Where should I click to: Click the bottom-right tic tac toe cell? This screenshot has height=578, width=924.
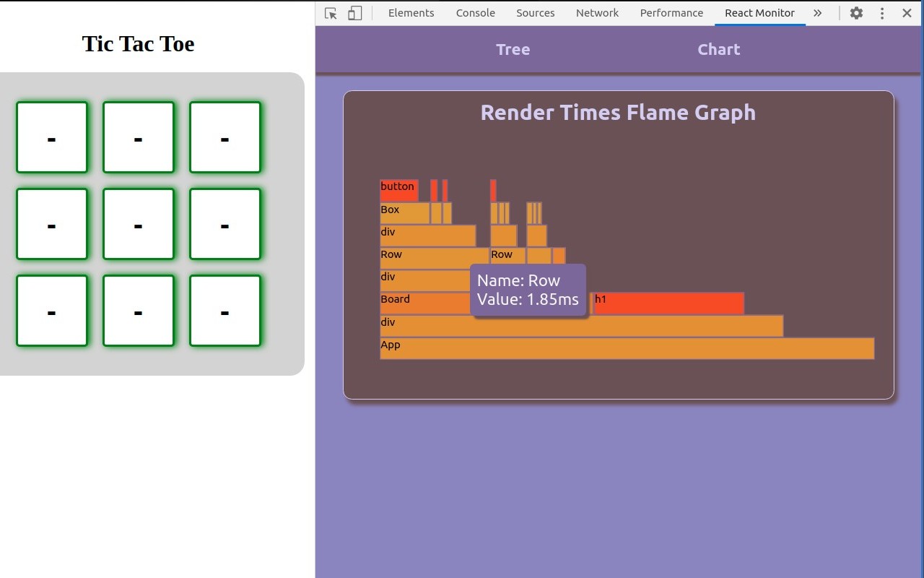click(225, 311)
